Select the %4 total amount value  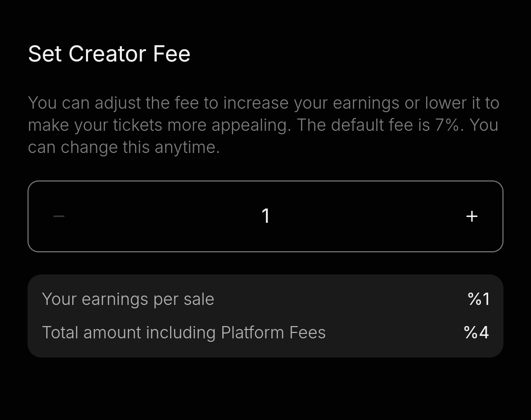point(476,332)
